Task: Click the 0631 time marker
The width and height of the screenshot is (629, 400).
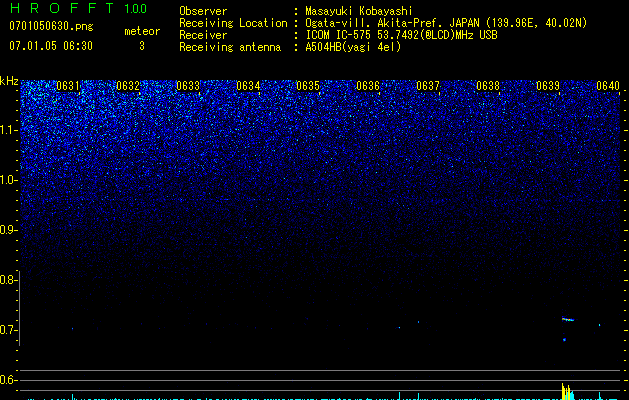Action: click(x=68, y=86)
